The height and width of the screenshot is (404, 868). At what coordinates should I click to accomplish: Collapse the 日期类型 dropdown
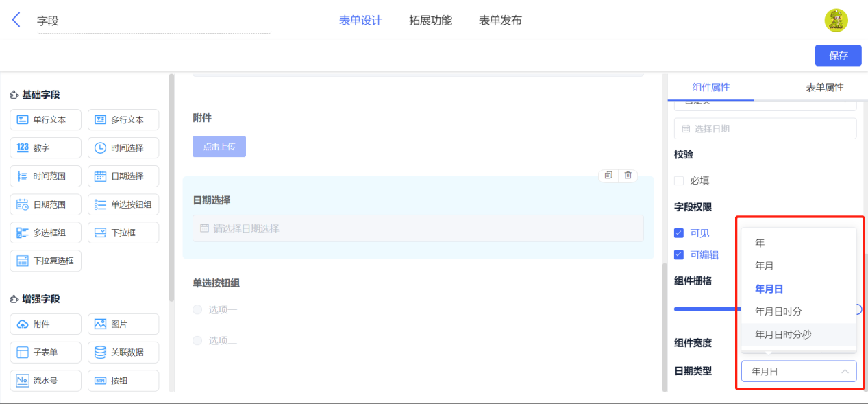click(x=799, y=371)
